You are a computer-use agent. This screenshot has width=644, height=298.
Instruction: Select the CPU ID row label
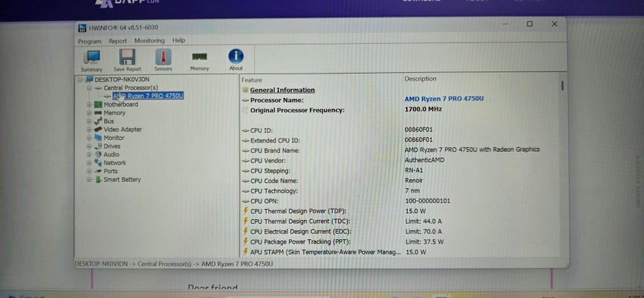point(262,130)
